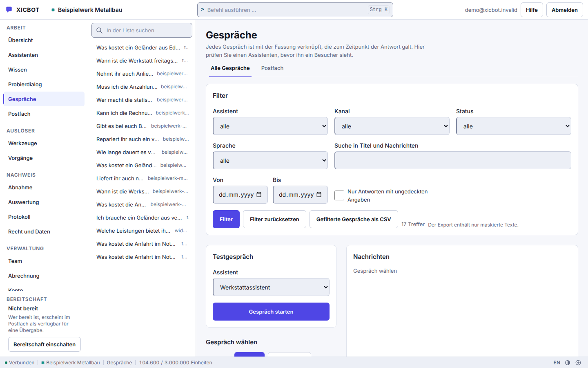Click the XICBOT chat logo icon
Image resolution: width=588 pixels, height=368 pixels.
coord(9,10)
